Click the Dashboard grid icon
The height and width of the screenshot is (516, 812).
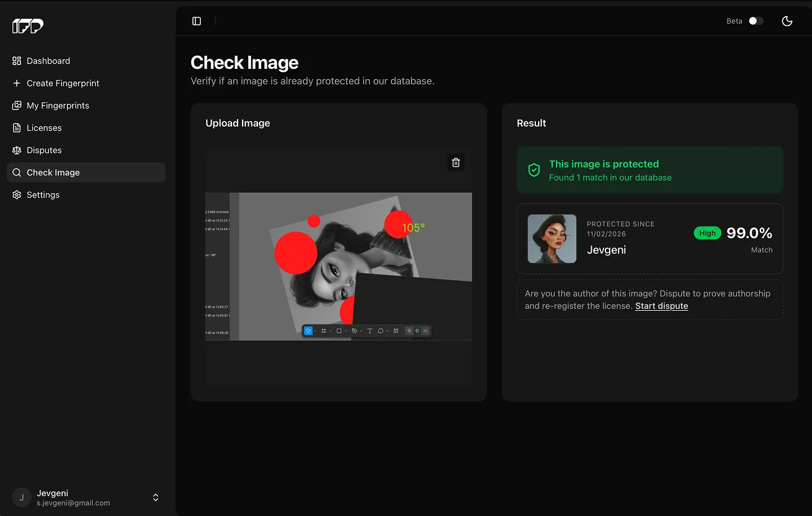pos(17,61)
